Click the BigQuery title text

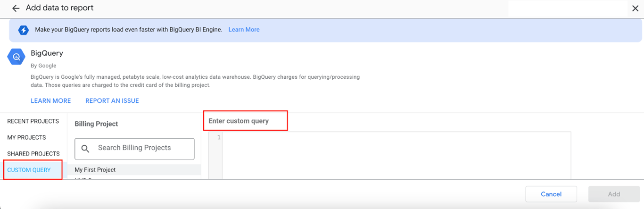pyautogui.click(x=47, y=53)
